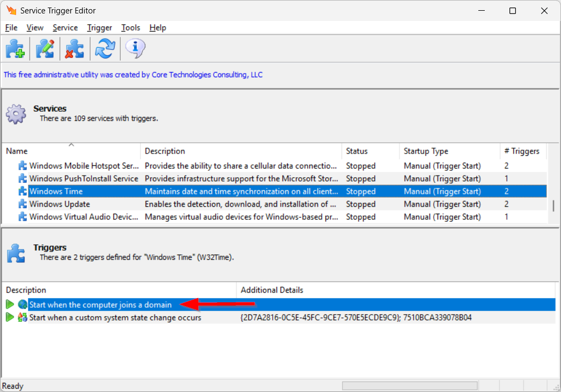Select the Windows Time service name

point(56,191)
